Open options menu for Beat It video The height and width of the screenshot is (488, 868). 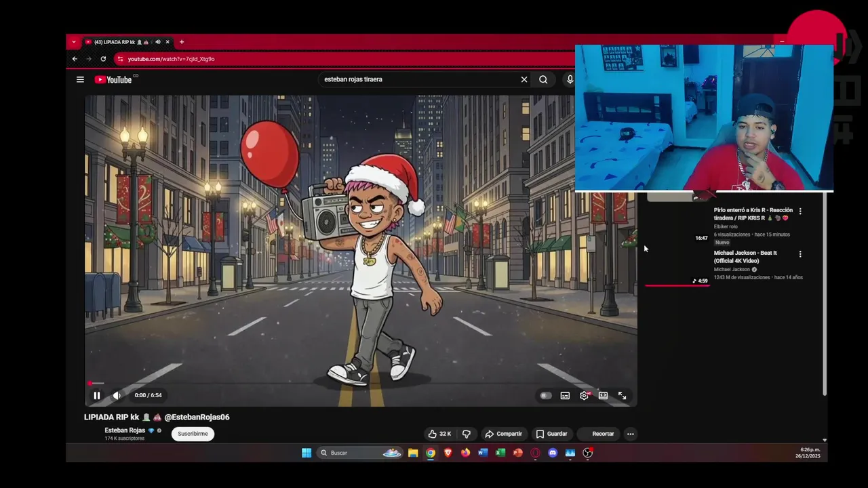pyautogui.click(x=800, y=254)
